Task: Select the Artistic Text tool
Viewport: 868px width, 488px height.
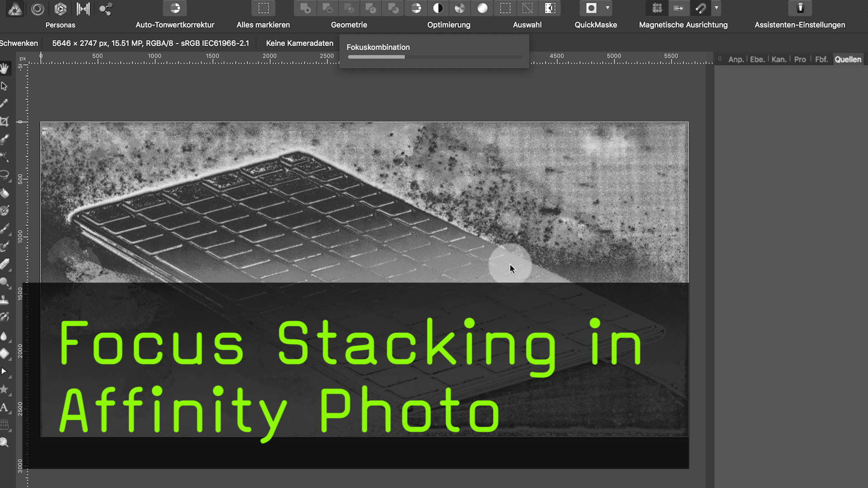Action: 5,407
